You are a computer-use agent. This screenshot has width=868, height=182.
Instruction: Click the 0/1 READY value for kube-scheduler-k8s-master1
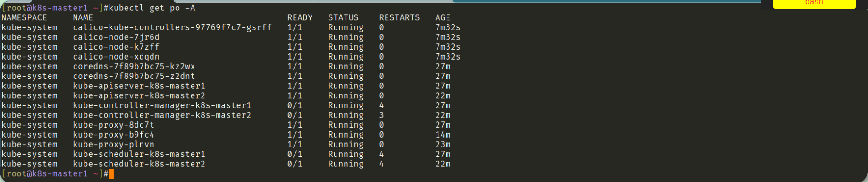coord(295,154)
